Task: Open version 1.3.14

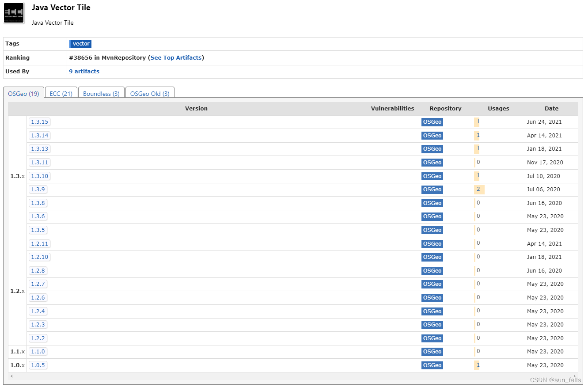Action: (x=40, y=135)
